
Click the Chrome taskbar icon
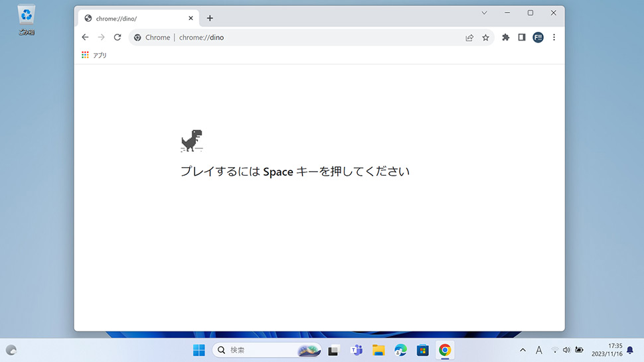point(445,350)
